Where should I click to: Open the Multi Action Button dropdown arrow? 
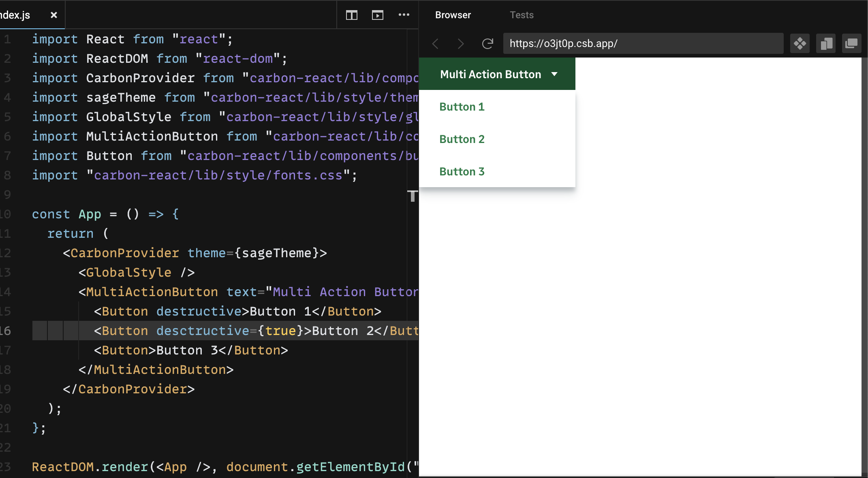tap(555, 74)
